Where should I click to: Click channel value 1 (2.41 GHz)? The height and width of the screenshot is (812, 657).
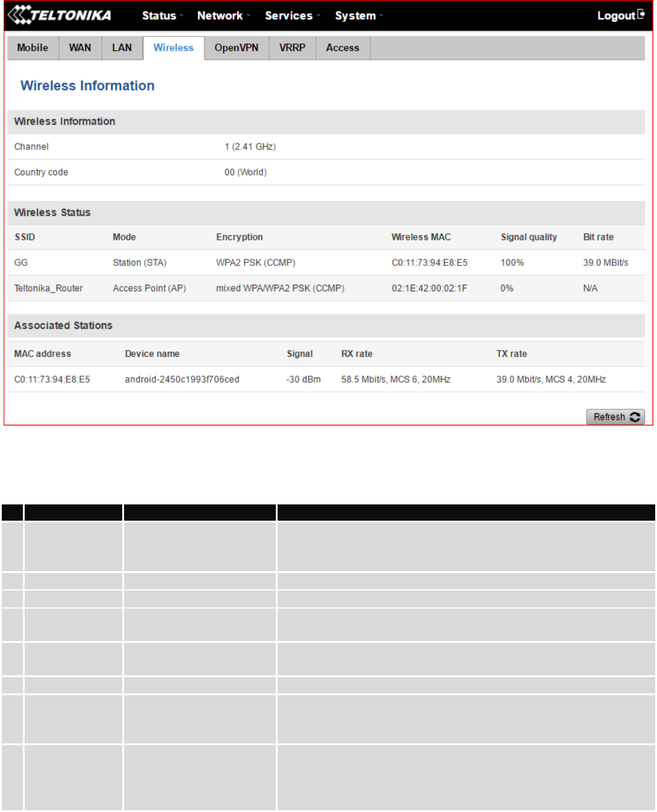tap(250, 146)
